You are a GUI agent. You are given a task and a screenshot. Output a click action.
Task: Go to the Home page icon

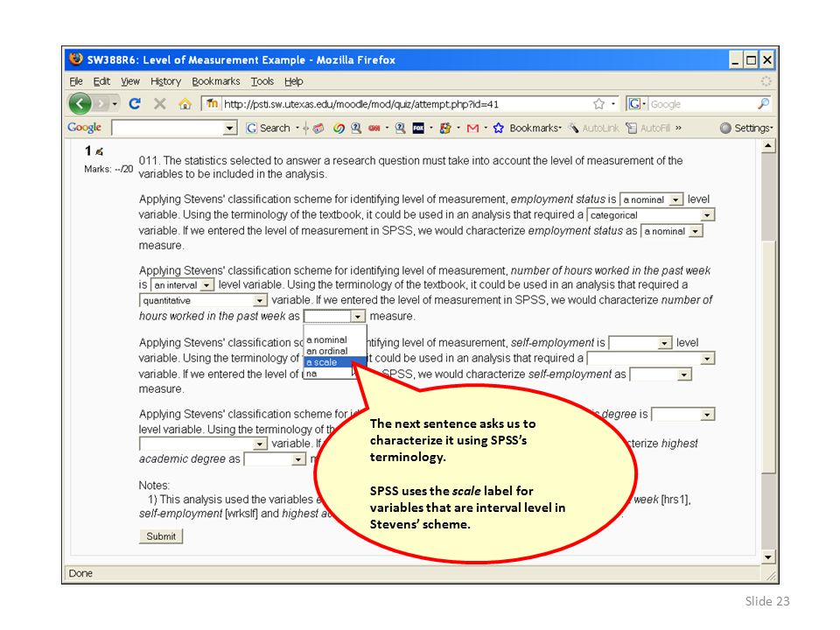(185, 104)
